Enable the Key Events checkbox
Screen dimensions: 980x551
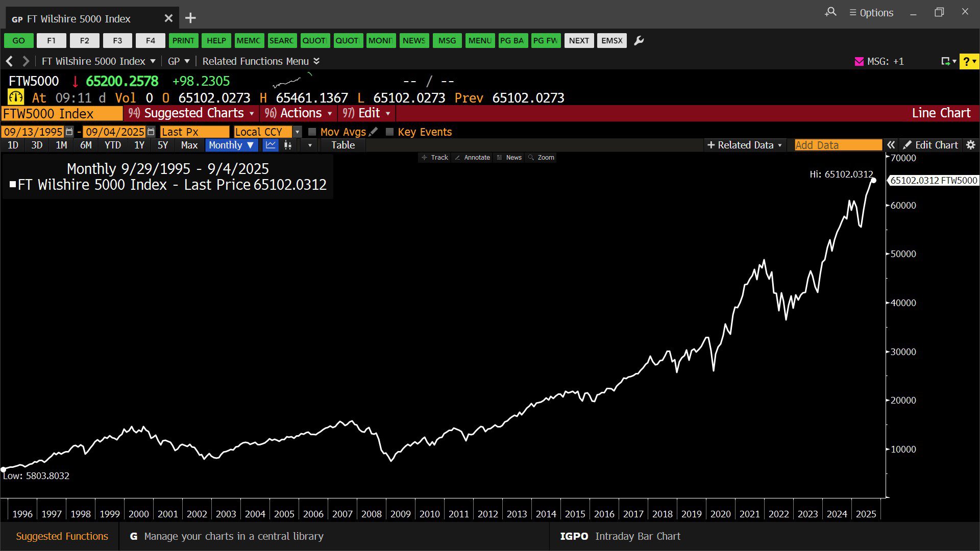389,132
